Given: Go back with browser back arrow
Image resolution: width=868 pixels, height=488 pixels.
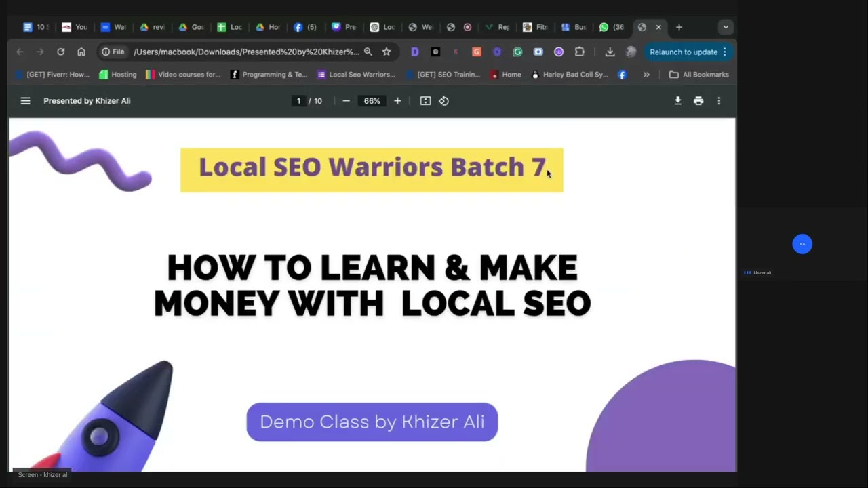Looking at the screenshot, I should pyautogui.click(x=20, y=52).
